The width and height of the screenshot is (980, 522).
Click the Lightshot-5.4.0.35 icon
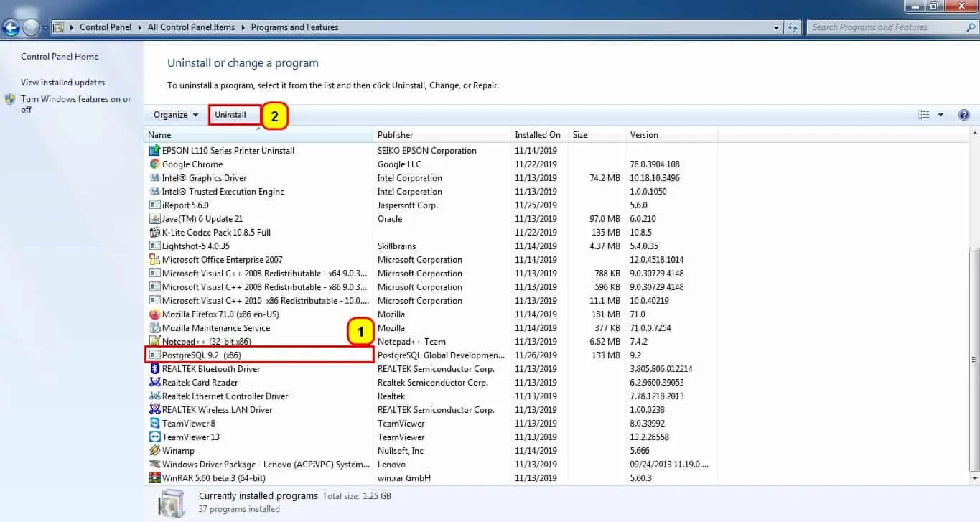[154, 246]
